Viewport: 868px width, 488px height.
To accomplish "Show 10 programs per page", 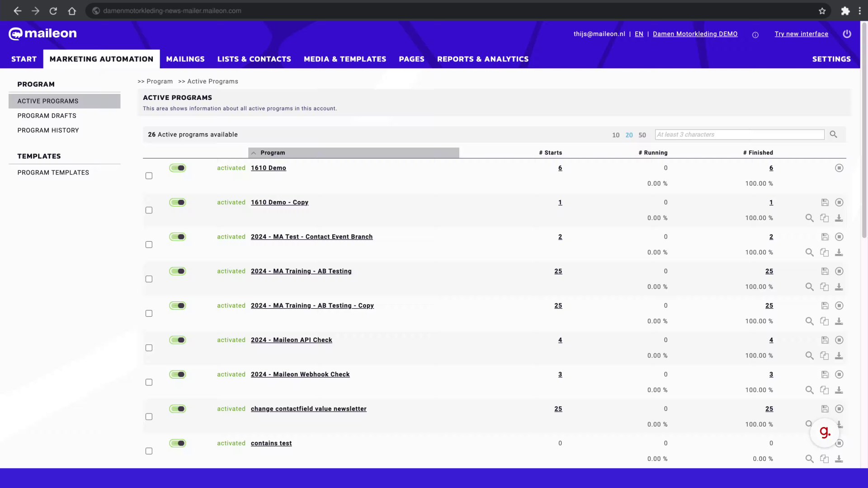I will tap(616, 135).
